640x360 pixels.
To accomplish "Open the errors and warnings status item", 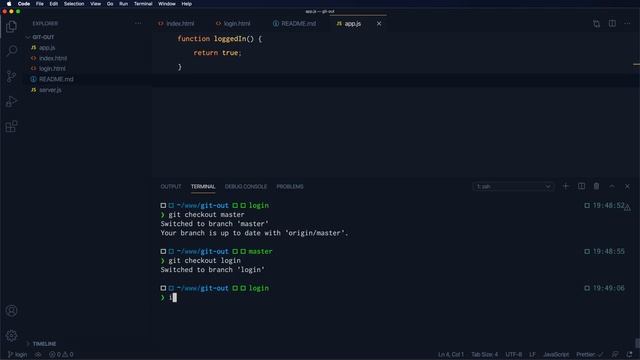I will [61, 355].
